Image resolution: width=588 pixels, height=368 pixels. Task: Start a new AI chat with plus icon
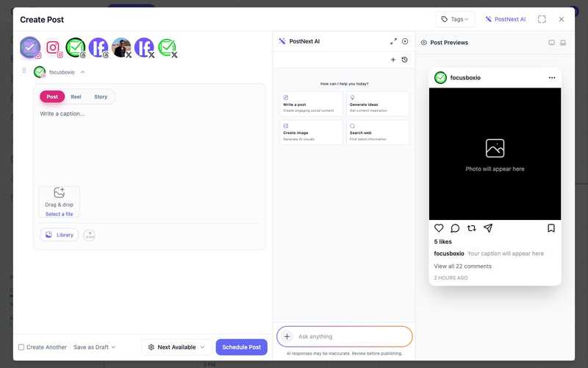393,60
